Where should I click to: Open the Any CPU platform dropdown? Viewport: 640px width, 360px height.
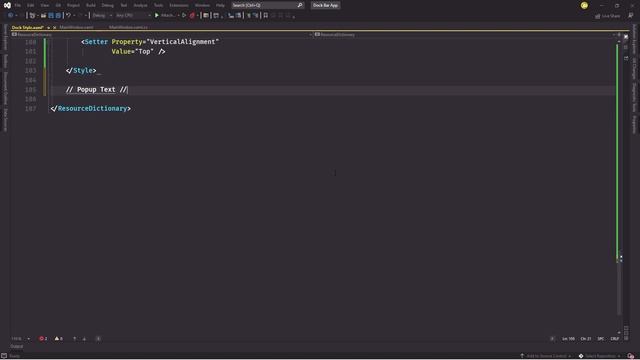click(x=133, y=16)
